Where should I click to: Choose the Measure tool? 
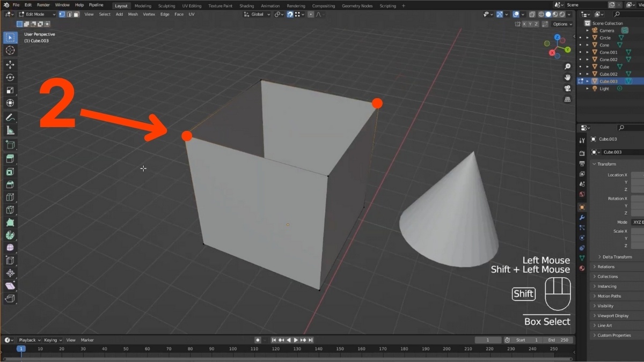10,130
